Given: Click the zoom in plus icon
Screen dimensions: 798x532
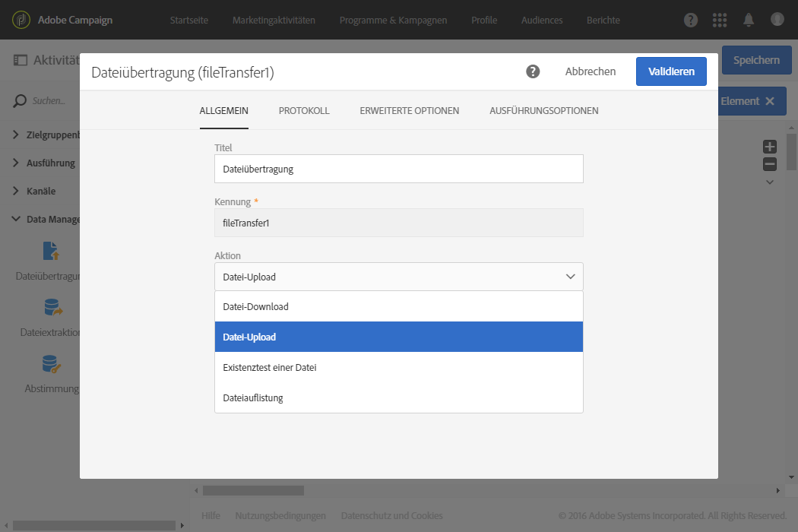Looking at the screenshot, I should pos(770,147).
